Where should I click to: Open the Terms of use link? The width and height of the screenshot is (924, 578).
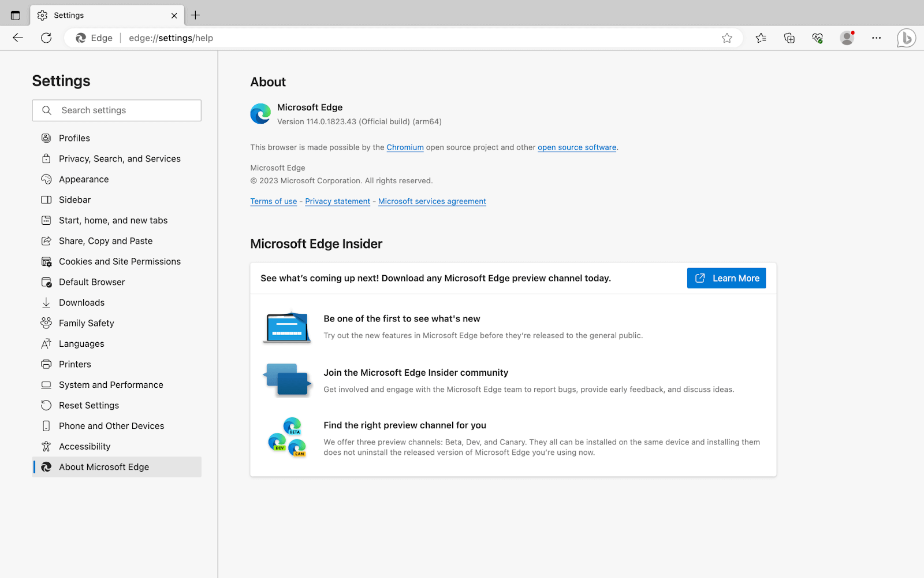[273, 201]
